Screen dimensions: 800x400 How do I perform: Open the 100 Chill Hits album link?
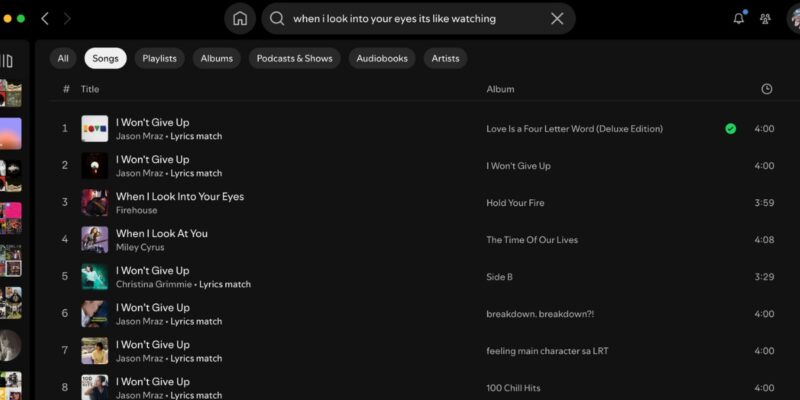pos(513,388)
